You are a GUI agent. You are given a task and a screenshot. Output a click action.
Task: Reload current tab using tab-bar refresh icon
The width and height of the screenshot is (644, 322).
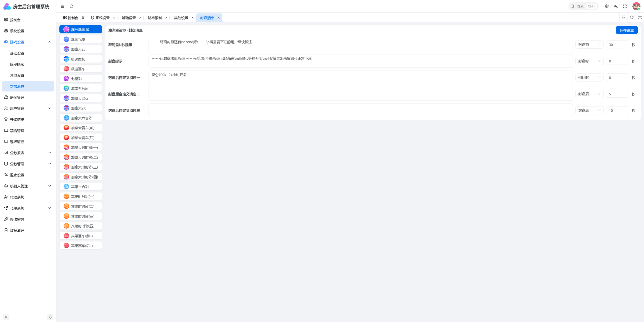pos(632,17)
